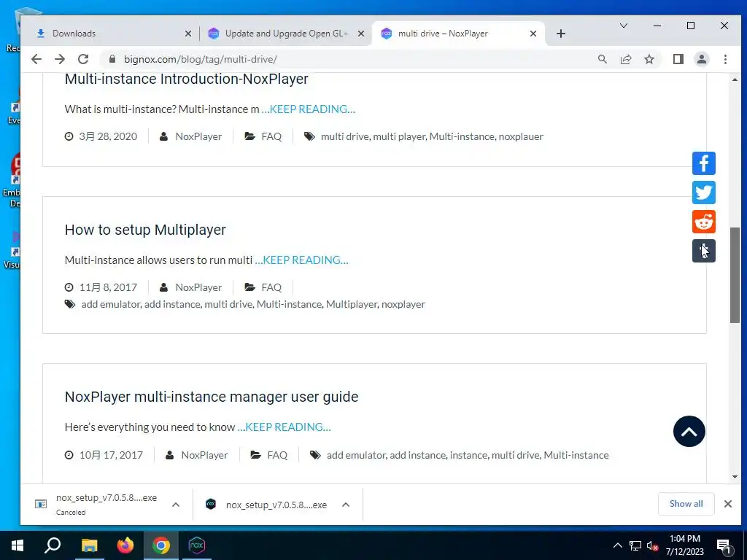The image size is (747, 560).
Task: Open the instance tag in user guide post
Action: pyautogui.click(x=469, y=455)
